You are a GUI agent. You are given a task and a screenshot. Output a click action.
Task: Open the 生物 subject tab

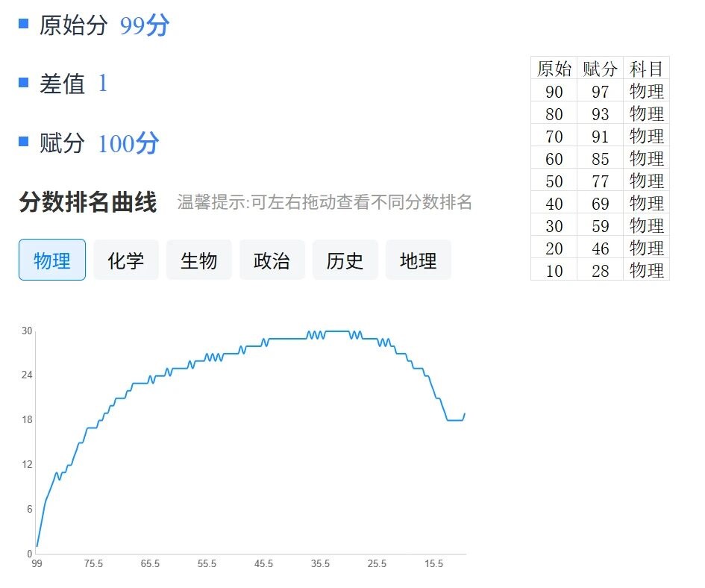tap(198, 260)
